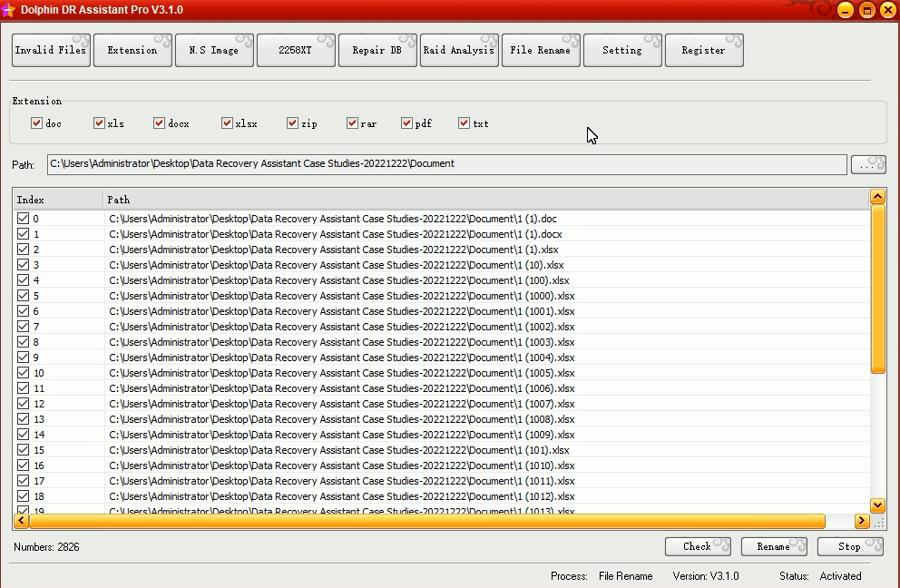This screenshot has height=588, width=900.
Task: Uncheck the rar extension checkbox
Action: [x=352, y=122]
